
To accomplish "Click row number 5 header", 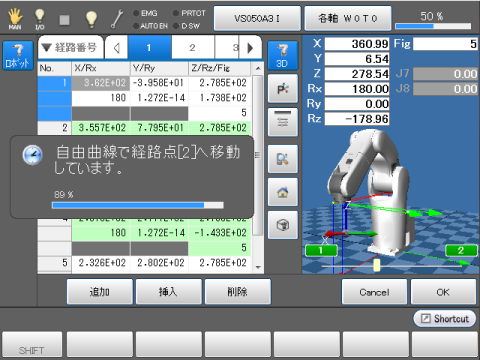I will click(54, 263).
